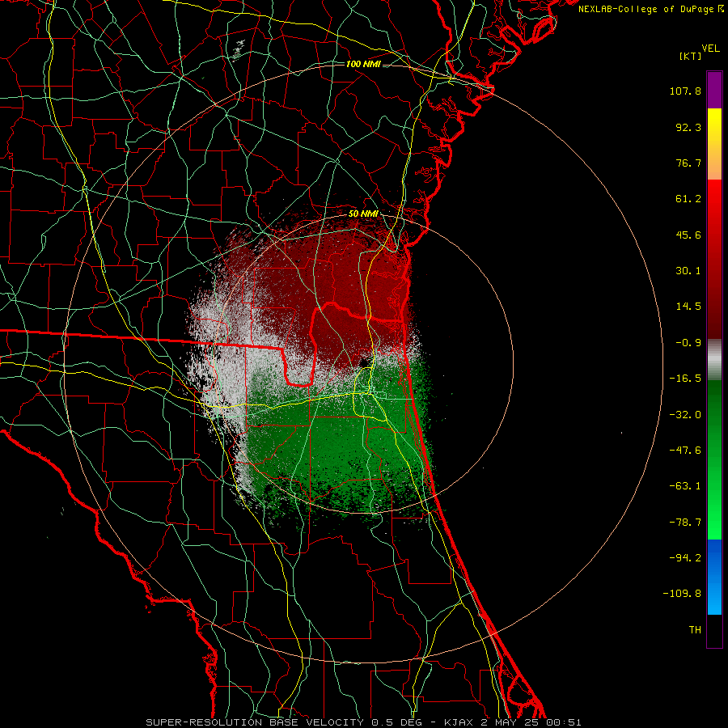This screenshot has width=728, height=728.
Task: Click the yellow-orange color bar segment
Action: click(x=714, y=144)
